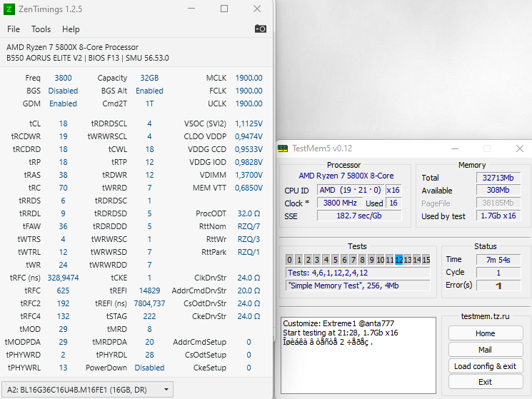Image resolution: width=532 pixels, height=399 pixels.
Task: Click the Time value 7m 54s
Action: 498,260
